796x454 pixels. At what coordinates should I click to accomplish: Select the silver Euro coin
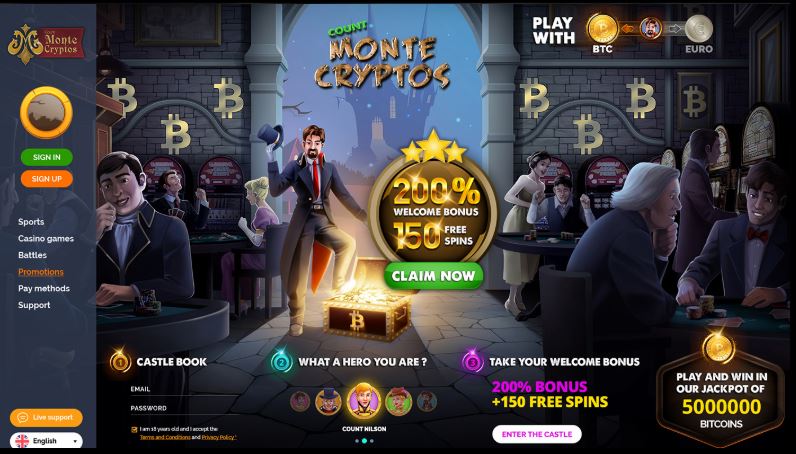tap(699, 28)
